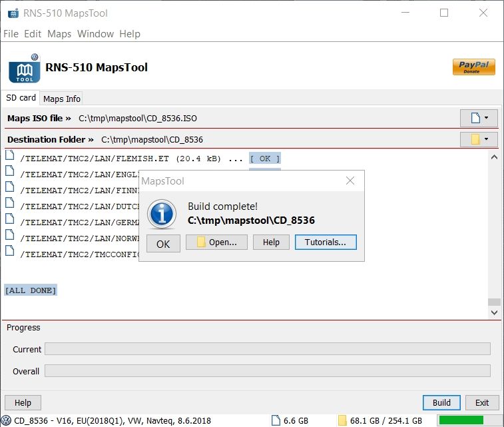
Task: Click the log scrollbar up arrow
Action: [494, 158]
